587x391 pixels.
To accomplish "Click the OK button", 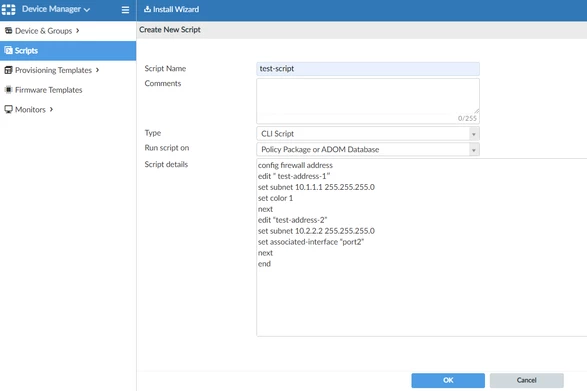I will tap(448, 380).
